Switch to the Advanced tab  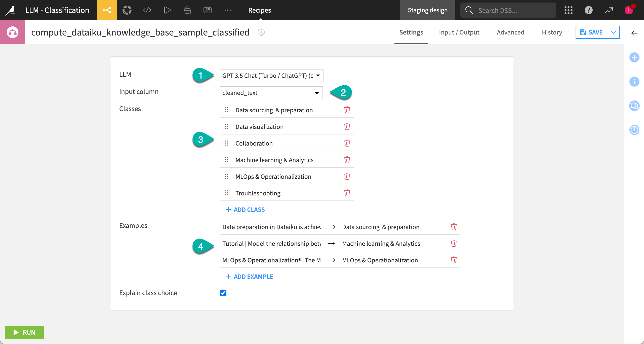pos(510,32)
